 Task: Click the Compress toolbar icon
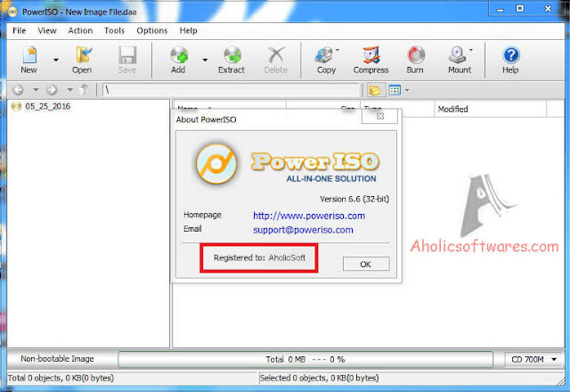370,60
